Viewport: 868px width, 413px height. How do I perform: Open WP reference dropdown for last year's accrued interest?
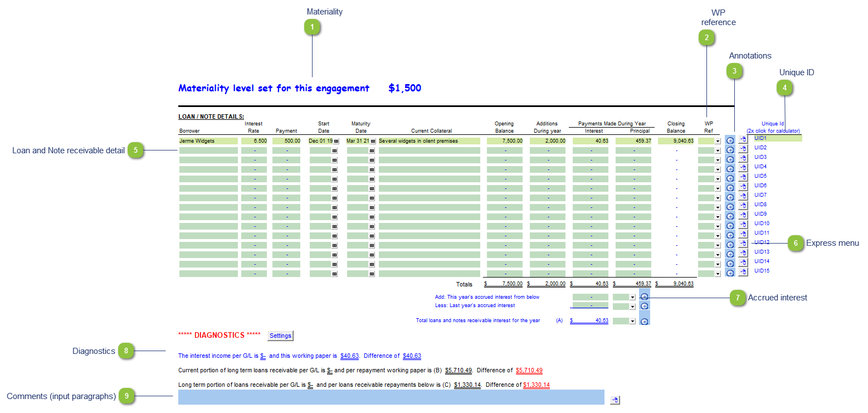(632, 307)
